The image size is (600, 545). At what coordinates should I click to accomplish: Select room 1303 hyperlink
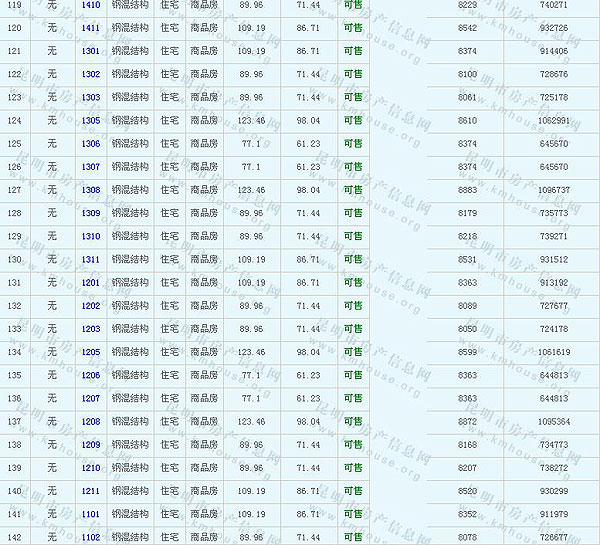click(91, 97)
